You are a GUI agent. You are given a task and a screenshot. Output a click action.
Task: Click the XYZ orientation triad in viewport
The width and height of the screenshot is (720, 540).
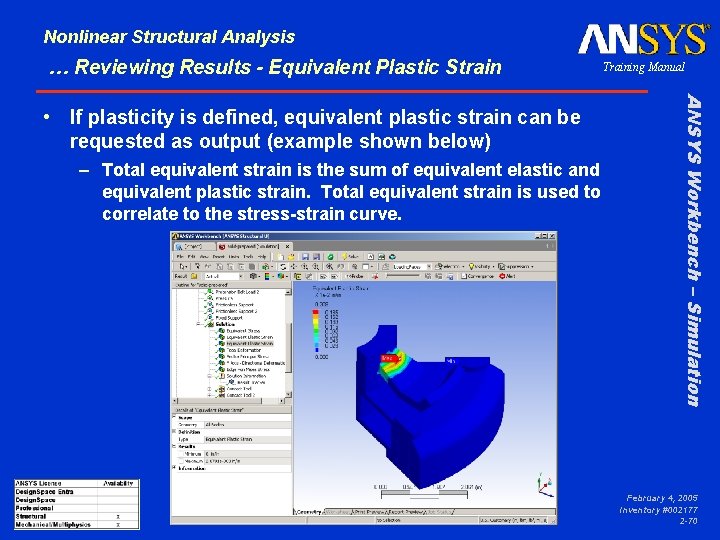click(x=545, y=487)
